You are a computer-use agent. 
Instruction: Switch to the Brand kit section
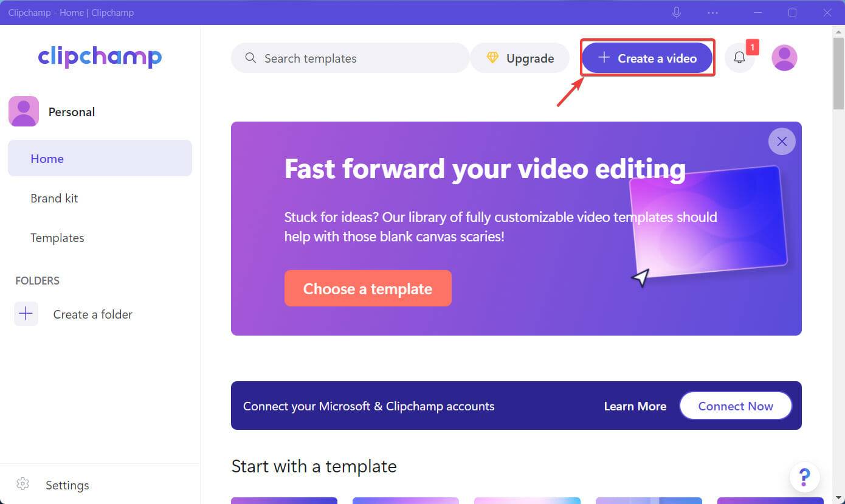(x=54, y=198)
